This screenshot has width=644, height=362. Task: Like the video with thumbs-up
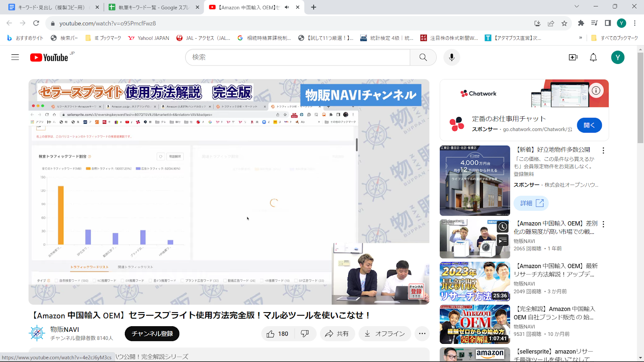tap(278, 333)
